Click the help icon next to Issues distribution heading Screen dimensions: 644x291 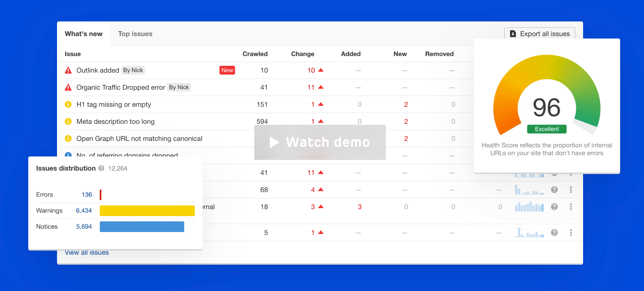[x=101, y=168]
